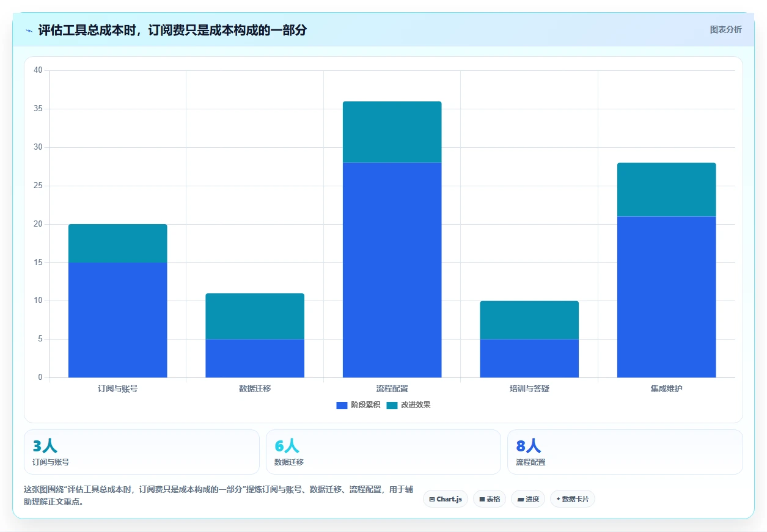The image size is (767, 532).
Task: Toggle the 改进效果 legend item
Action: tap(408, 405)
